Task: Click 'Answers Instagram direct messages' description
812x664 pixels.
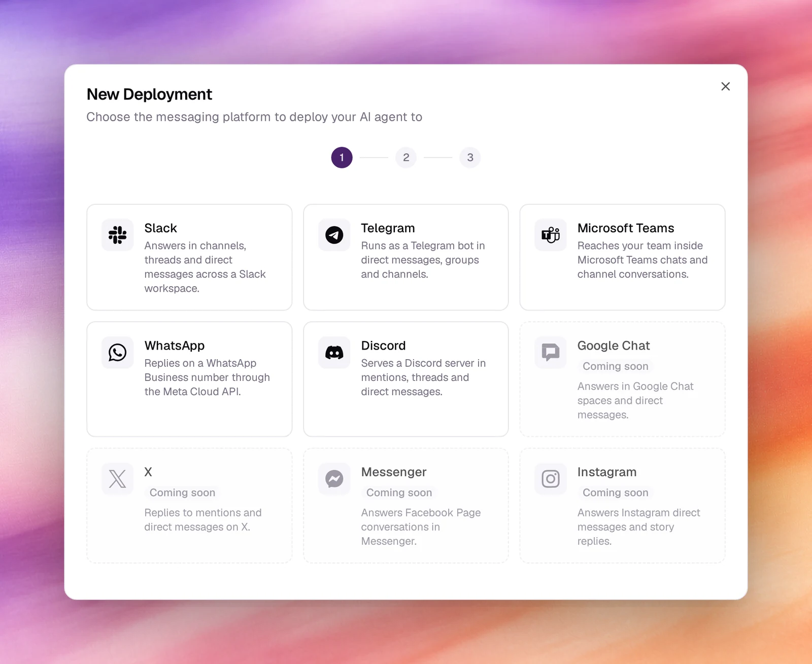Action: [638, 527]
